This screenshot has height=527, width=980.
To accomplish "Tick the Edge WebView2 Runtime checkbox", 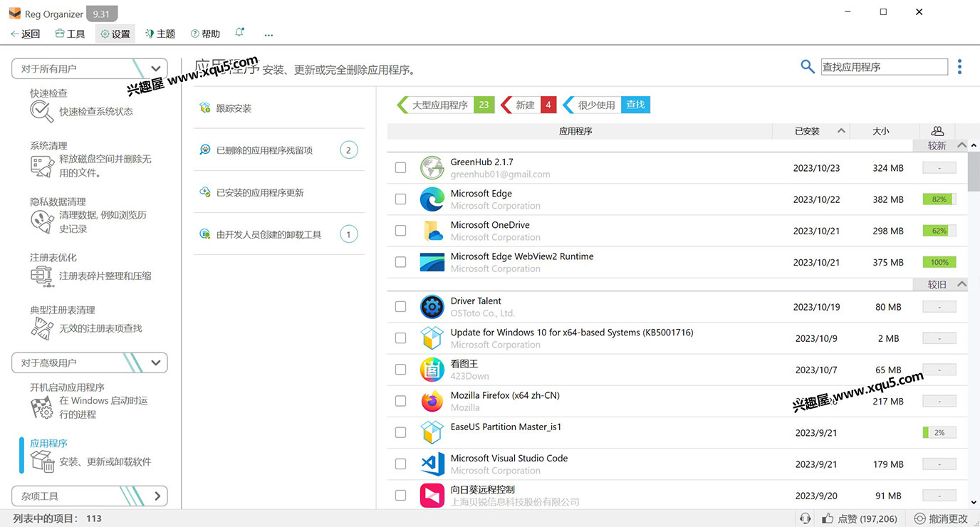I will [x=400, y=262].
